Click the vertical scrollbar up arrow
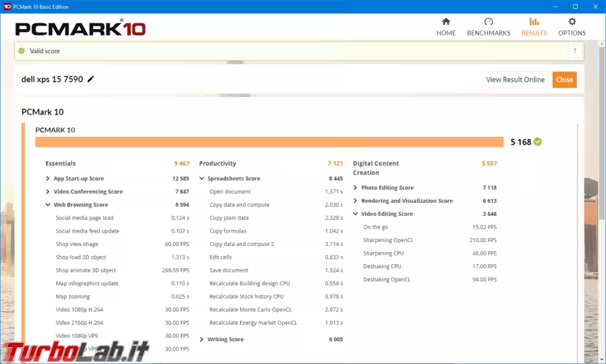 tap(602, 44)
